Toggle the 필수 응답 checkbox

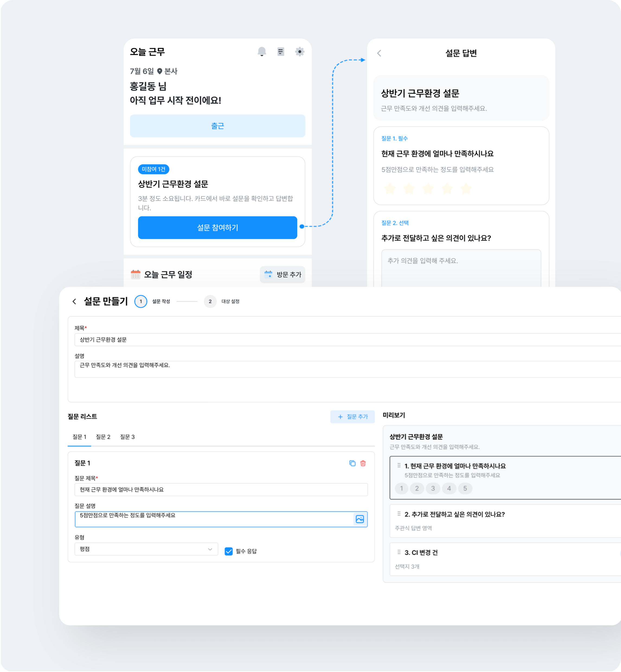pyautogui.click(x=229, y=551)
